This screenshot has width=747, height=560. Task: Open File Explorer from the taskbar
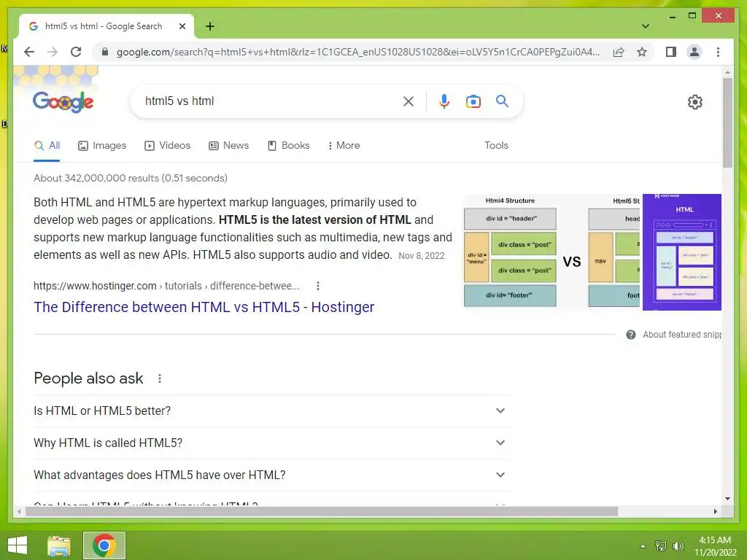tap(59, 545)
